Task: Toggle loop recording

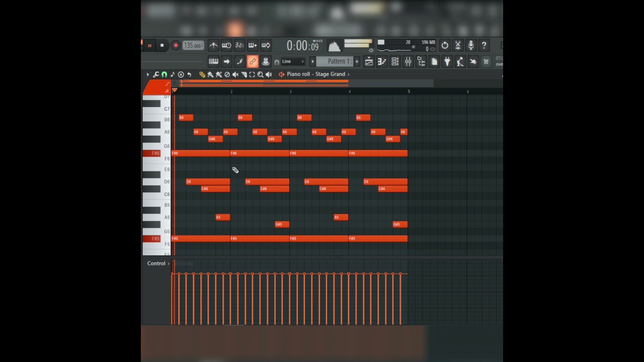Action: coord(266,45)
